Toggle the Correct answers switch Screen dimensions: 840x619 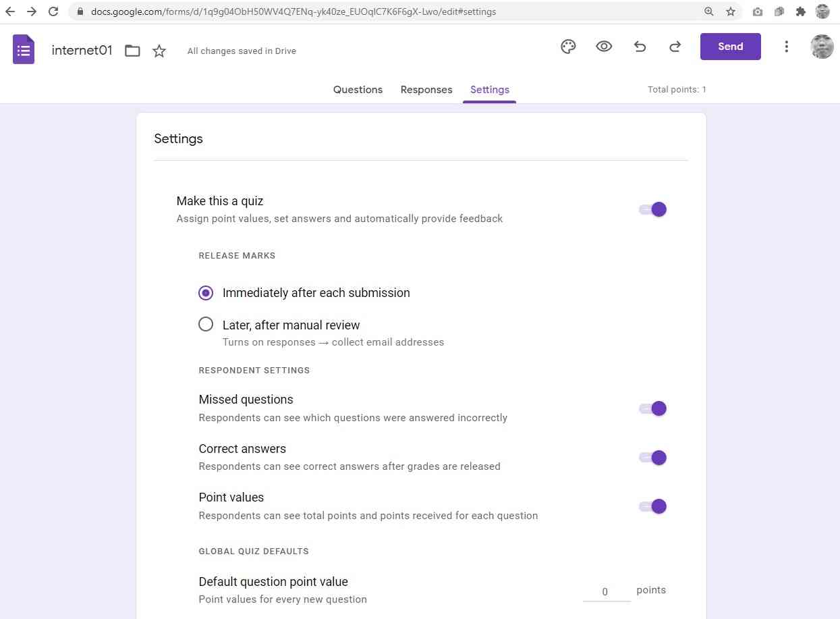(653, 458)
